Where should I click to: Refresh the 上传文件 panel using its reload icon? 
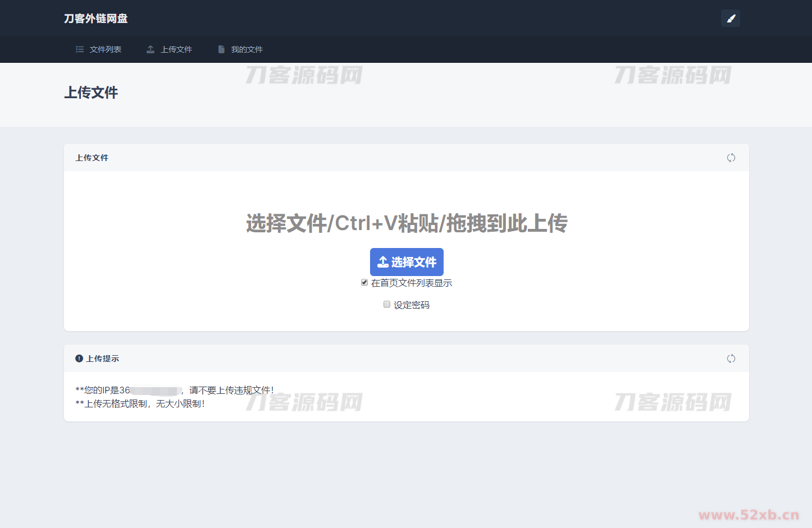tap(731, 158)
